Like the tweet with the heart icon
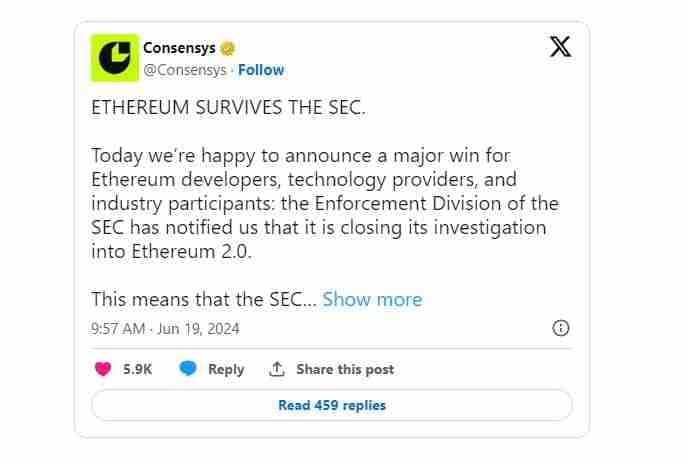Screen dimensions: 688x464 [102, 369]
